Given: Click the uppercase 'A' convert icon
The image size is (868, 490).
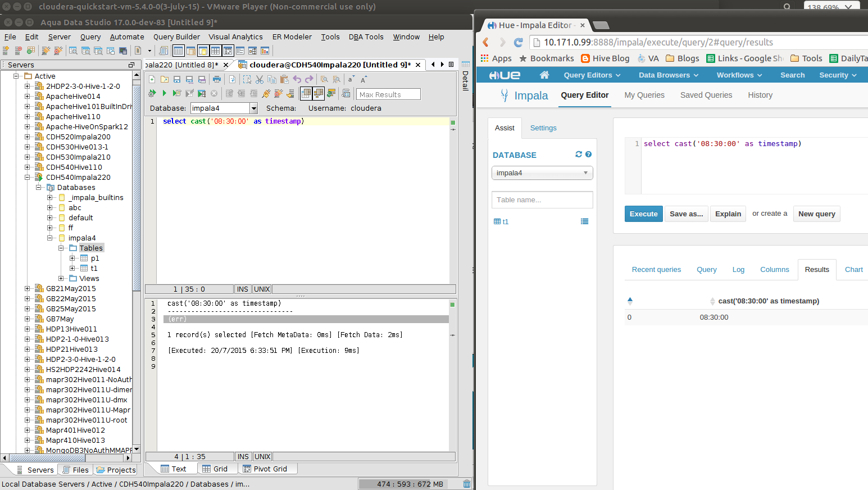Looking at the screenshot, I should coord(363,79).
